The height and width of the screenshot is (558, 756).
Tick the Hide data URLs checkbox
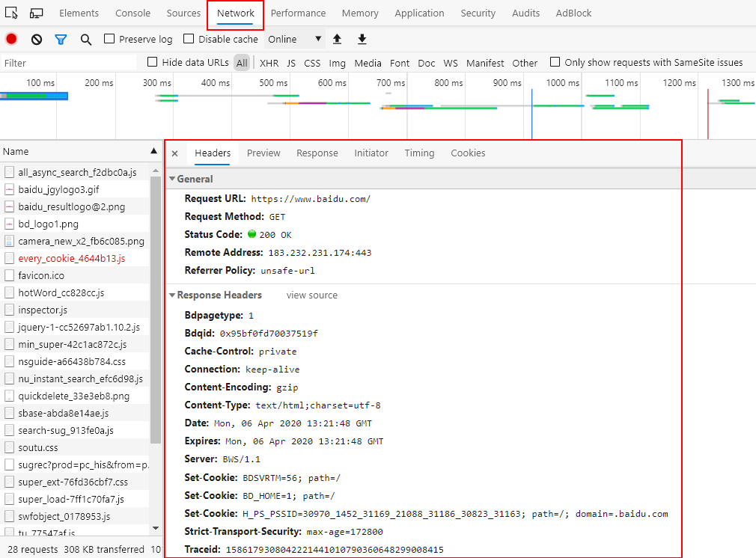[153, 61]
